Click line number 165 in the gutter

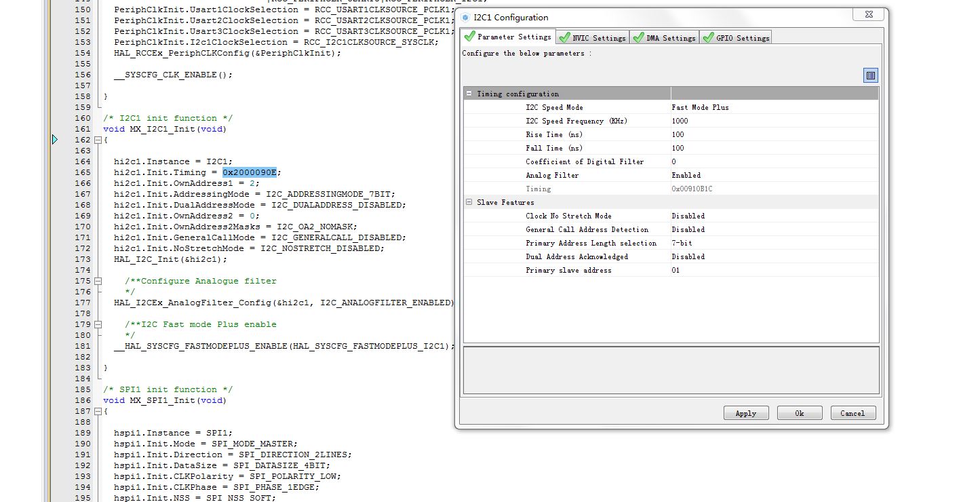83,172
